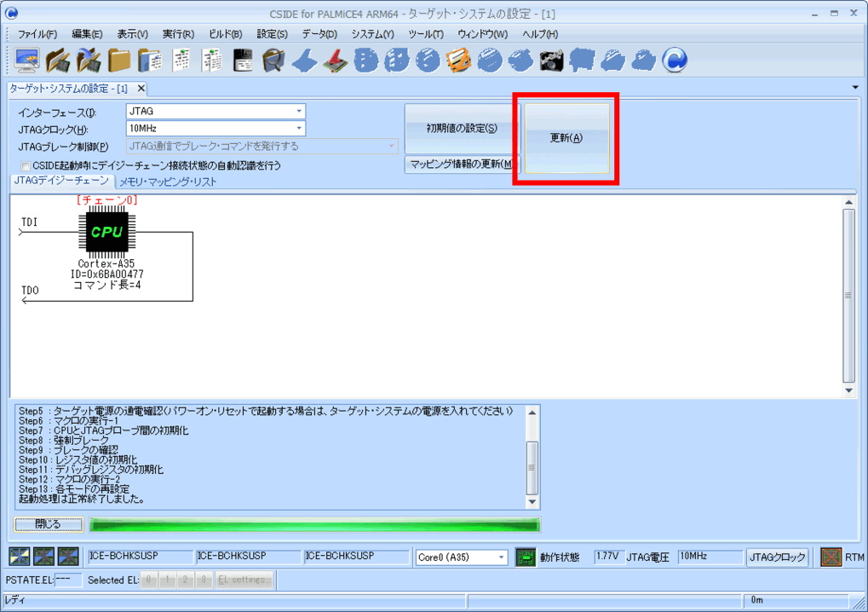Click the plain yellow folder toolbar icon

pyautogui.click(x=119, y=60)
